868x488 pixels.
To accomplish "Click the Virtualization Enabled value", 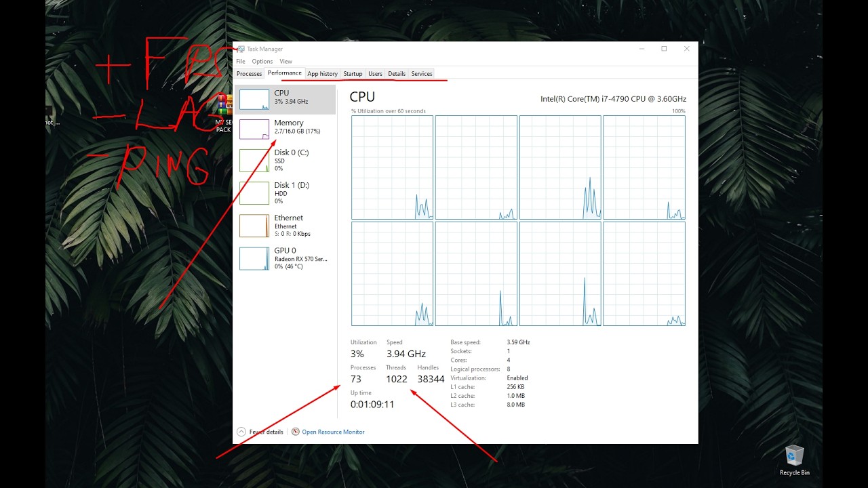I will [x=517, y=378].
